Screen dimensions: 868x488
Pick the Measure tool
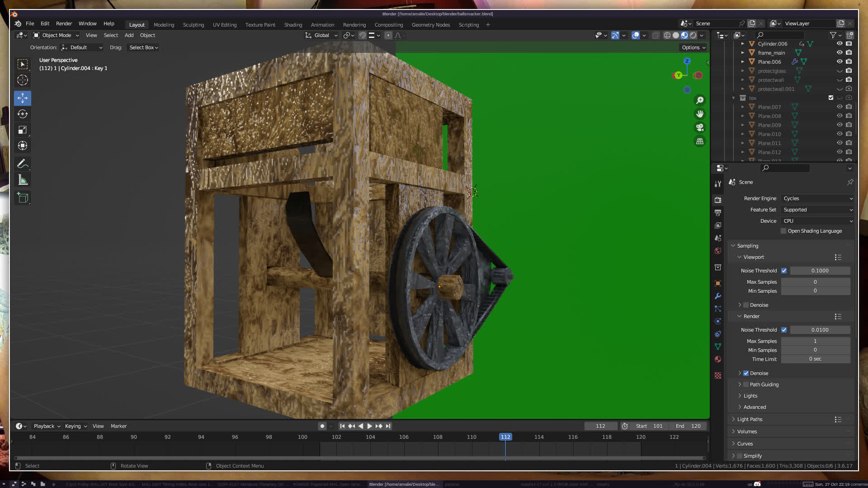pos(23,180)
